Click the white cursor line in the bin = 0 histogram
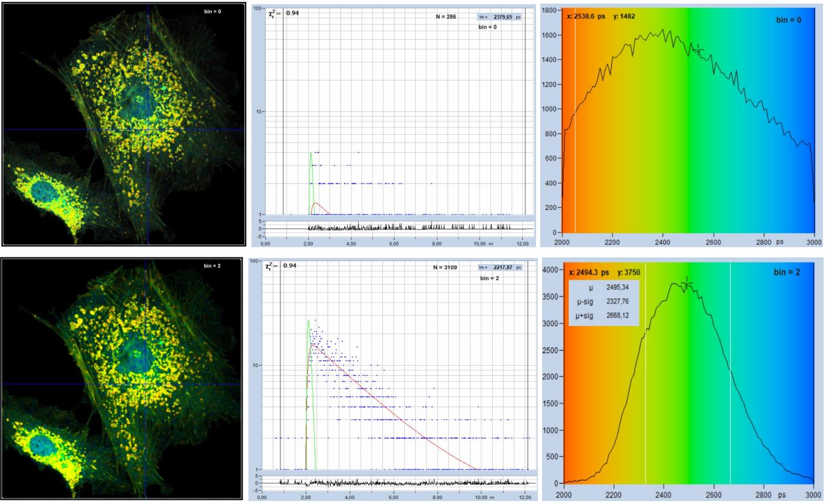 click(x=575, y=150)
